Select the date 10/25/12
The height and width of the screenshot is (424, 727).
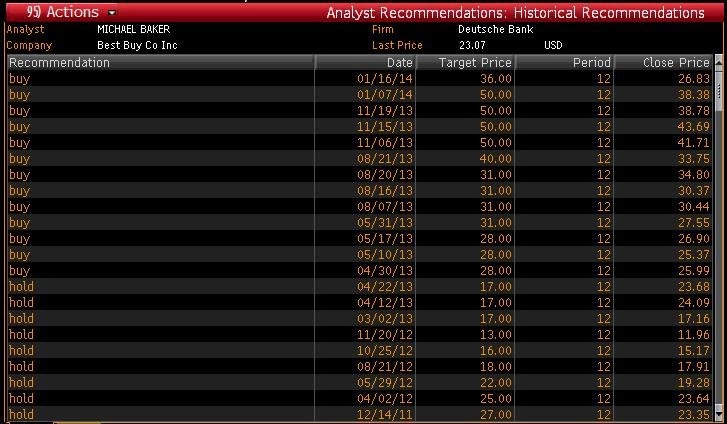(x=385, y=351)
